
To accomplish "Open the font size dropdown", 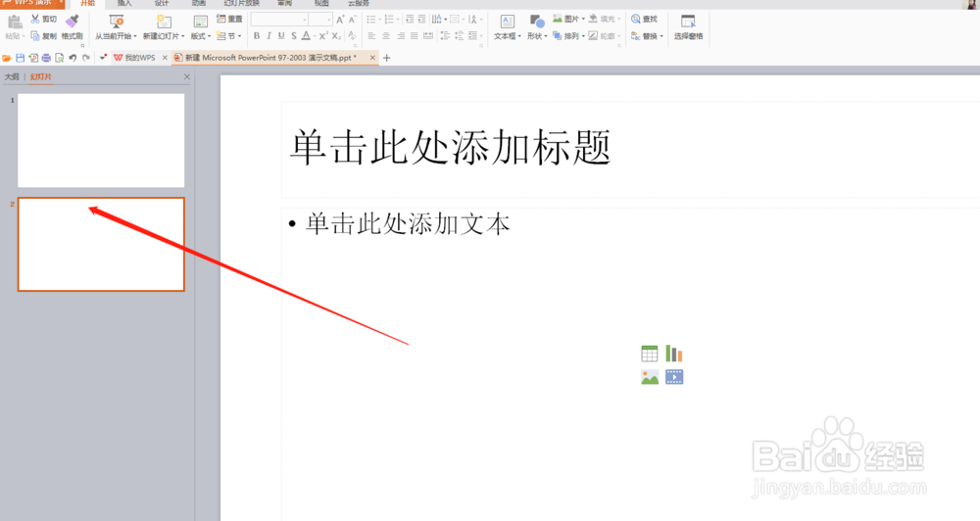I will point(328,20).
